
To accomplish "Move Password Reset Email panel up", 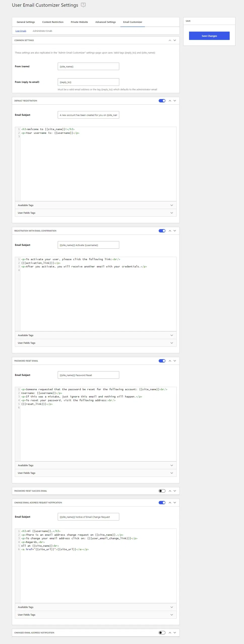I will coord(170,361).
